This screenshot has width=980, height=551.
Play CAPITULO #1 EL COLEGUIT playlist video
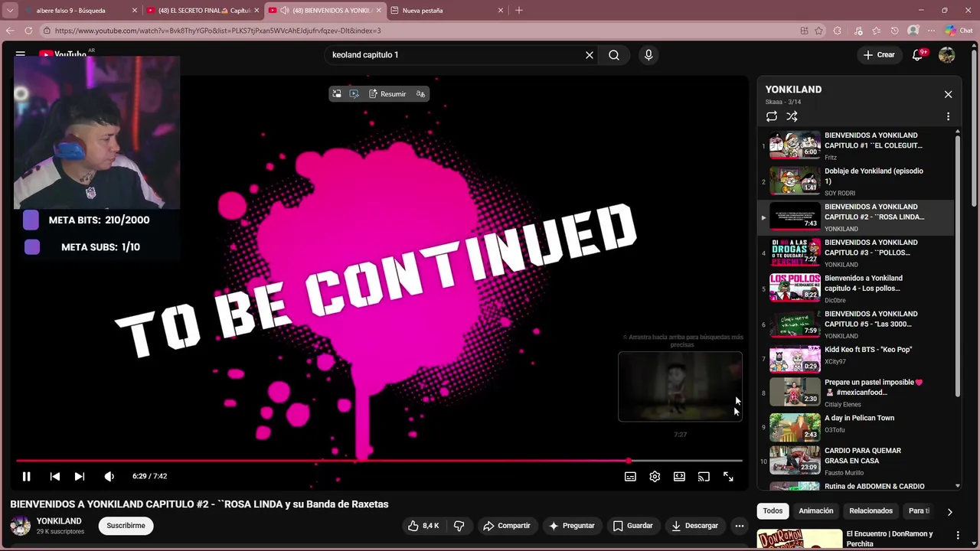click(856, 145)
